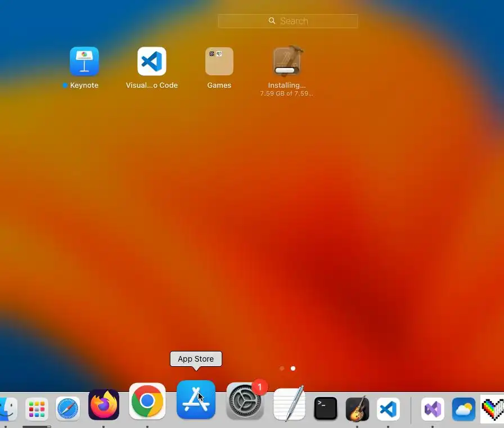The image size is (504, 428).
Task: Open the Games folder in Launchpad
Action: [x=219, y=61]
